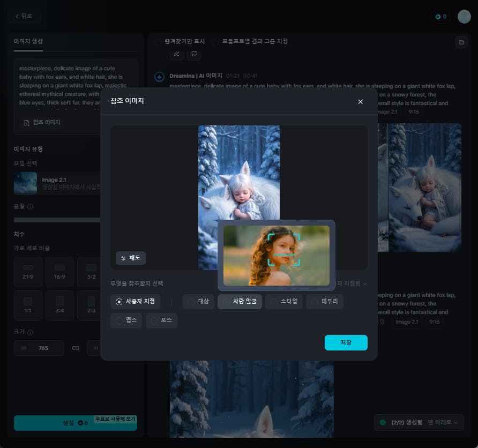Screen dimensions: 478x448
Task: Close the 참조 이미지 dialog
Action: [360, 102]
